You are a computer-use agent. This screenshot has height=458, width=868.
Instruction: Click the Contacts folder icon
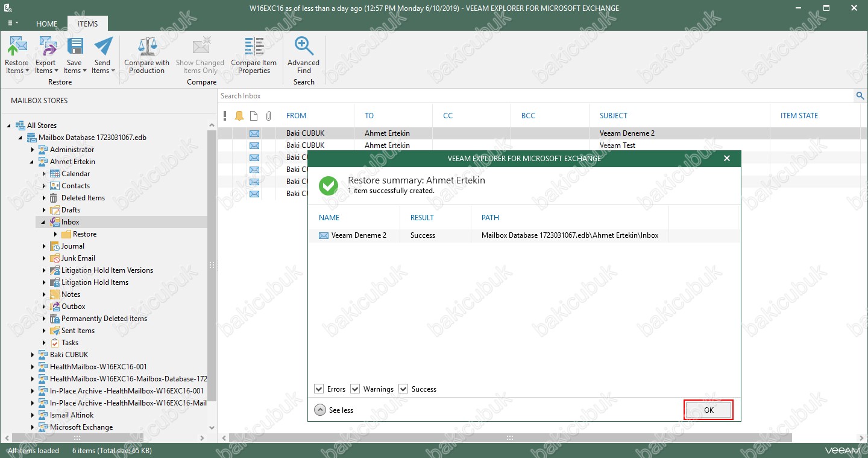55,186
